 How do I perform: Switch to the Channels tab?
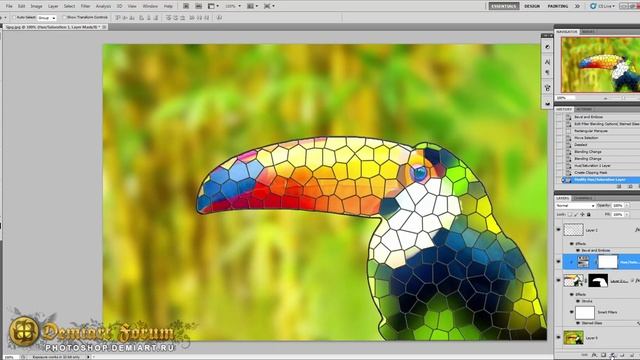(x=583, y=198)
